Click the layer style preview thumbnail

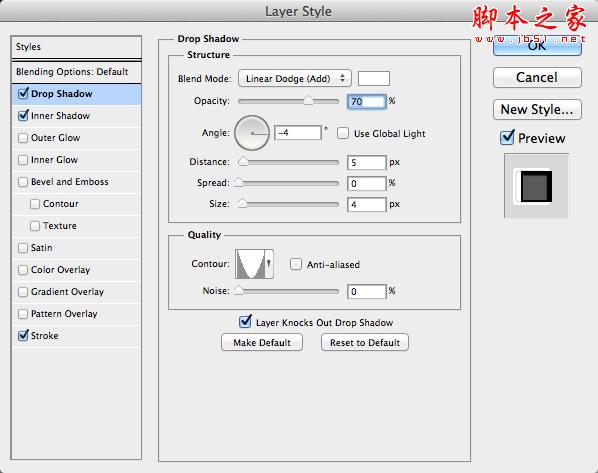pos(536,186)
